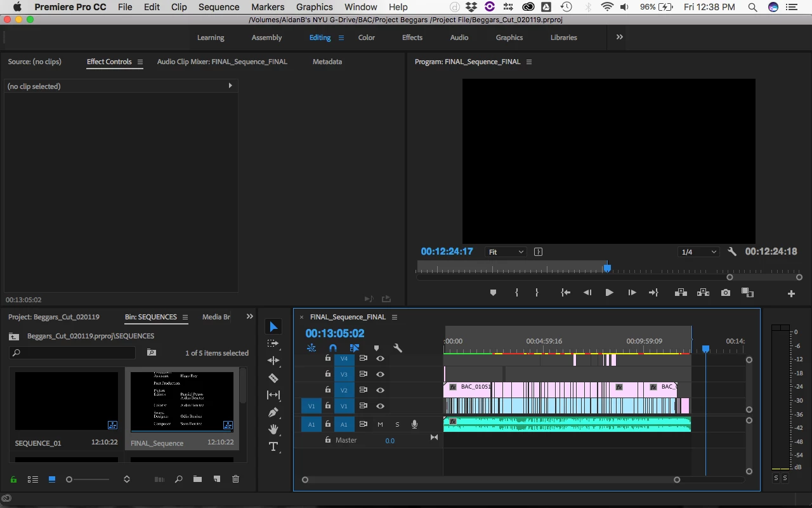The height and width of the screenshot is (508, 812).
Task: Export frame with camera icon
Action: pos(726,293)
